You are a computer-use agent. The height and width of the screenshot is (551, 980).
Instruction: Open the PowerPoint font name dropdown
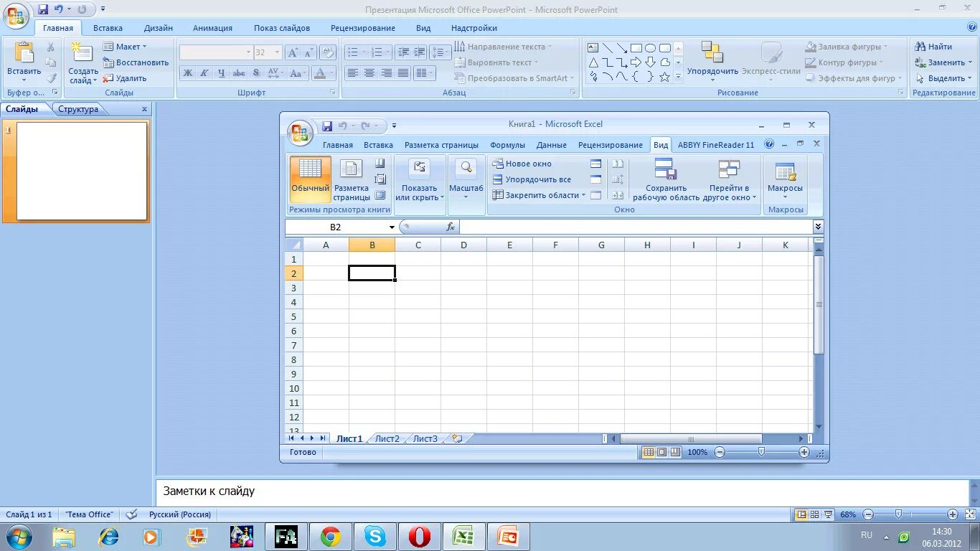tap(249, 52)
